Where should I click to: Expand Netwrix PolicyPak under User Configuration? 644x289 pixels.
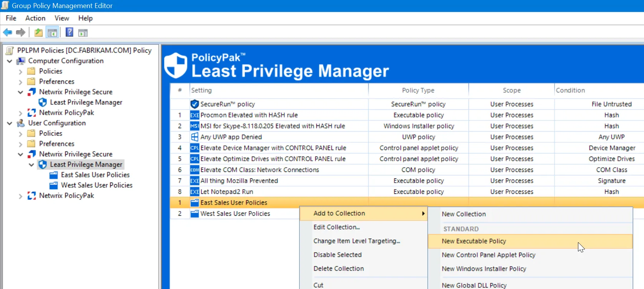(x=20, y=196)
